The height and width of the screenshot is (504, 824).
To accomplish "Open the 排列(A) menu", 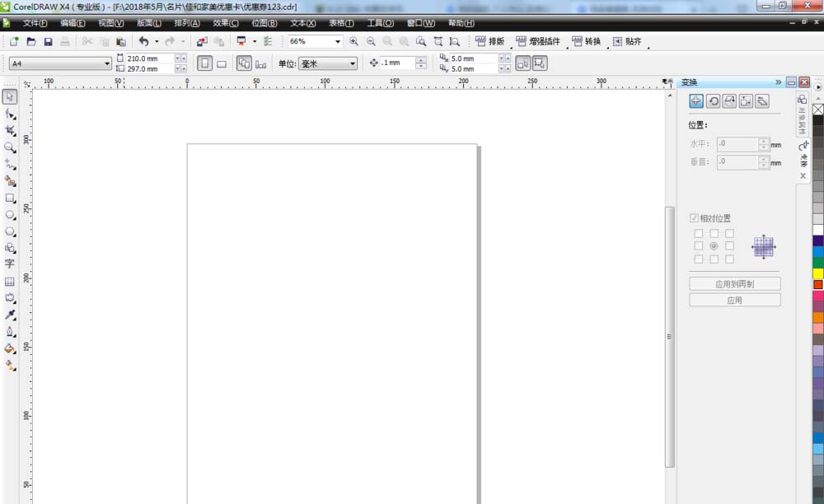I will [187, 23].
